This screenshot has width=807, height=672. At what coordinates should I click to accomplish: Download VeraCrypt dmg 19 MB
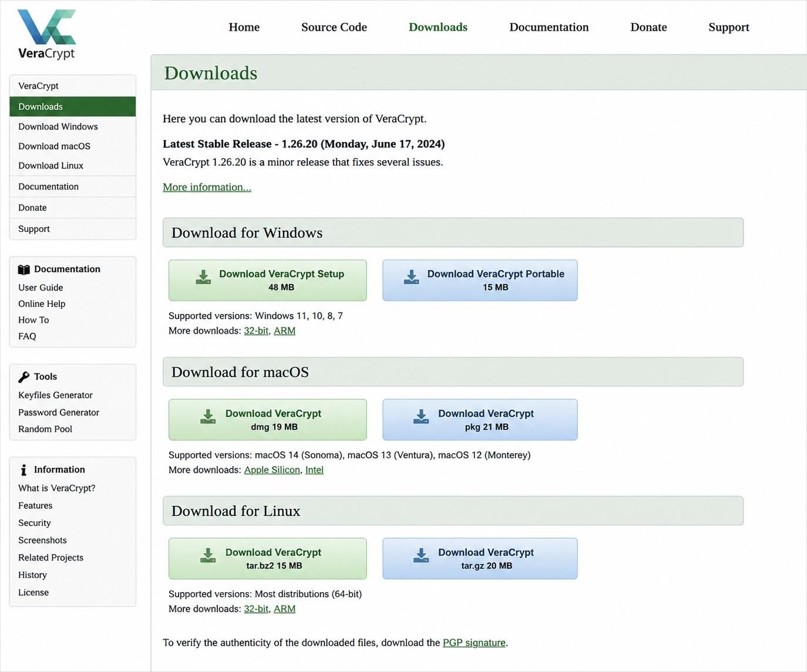pyautogui.click(x=268, y=420)
